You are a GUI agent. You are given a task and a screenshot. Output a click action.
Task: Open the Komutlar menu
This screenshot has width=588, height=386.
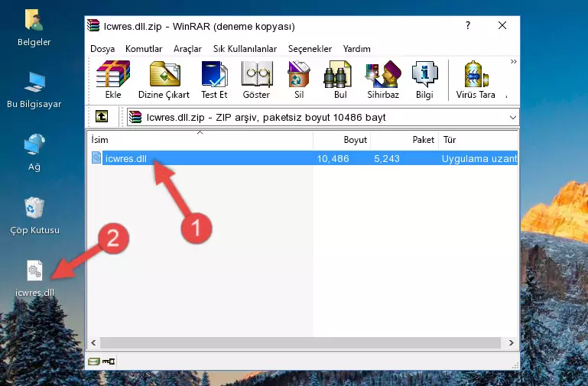click(x=144, y=49)
